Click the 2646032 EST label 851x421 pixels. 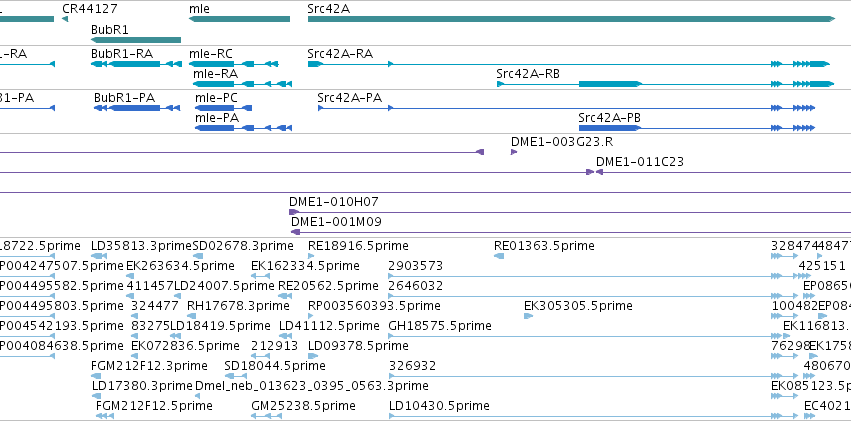416,285
